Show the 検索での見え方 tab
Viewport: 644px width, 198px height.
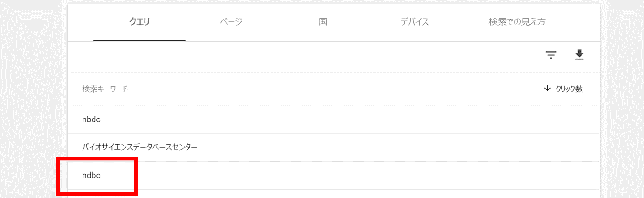pyautogui.click(x=517, y=22)
